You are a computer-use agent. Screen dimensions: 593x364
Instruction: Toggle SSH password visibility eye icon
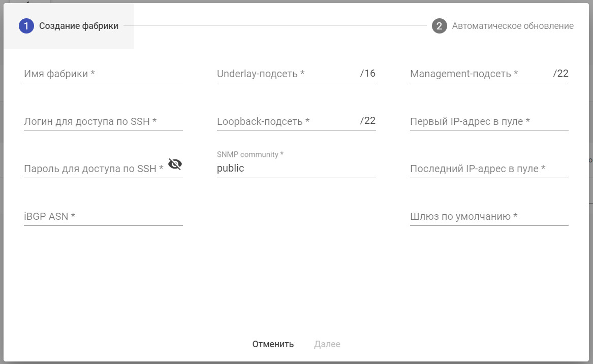[175, 164]
